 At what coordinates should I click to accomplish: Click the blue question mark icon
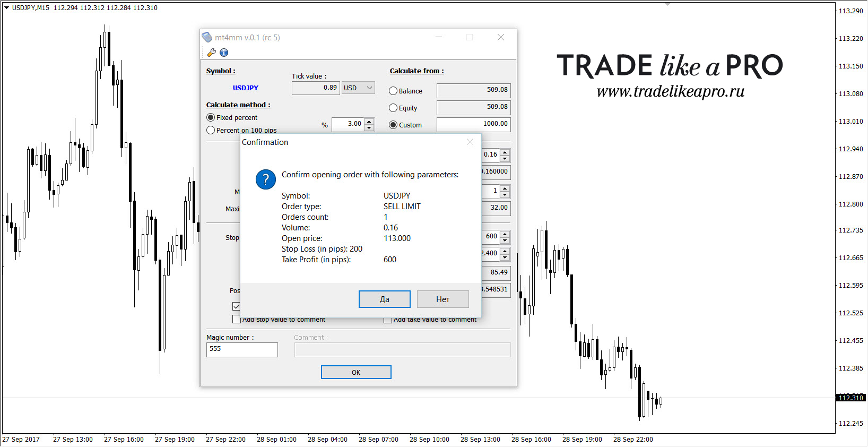[266, 179]
